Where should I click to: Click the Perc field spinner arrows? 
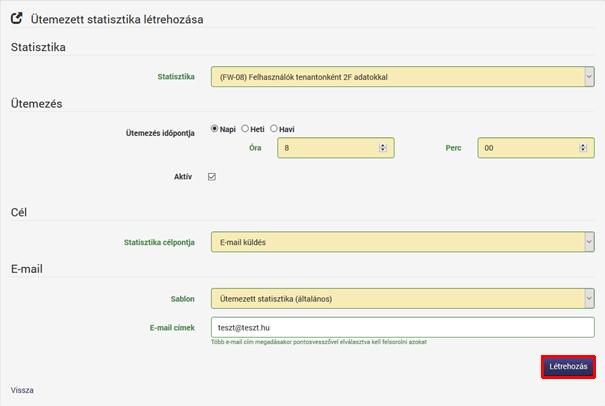pos(583,148)
